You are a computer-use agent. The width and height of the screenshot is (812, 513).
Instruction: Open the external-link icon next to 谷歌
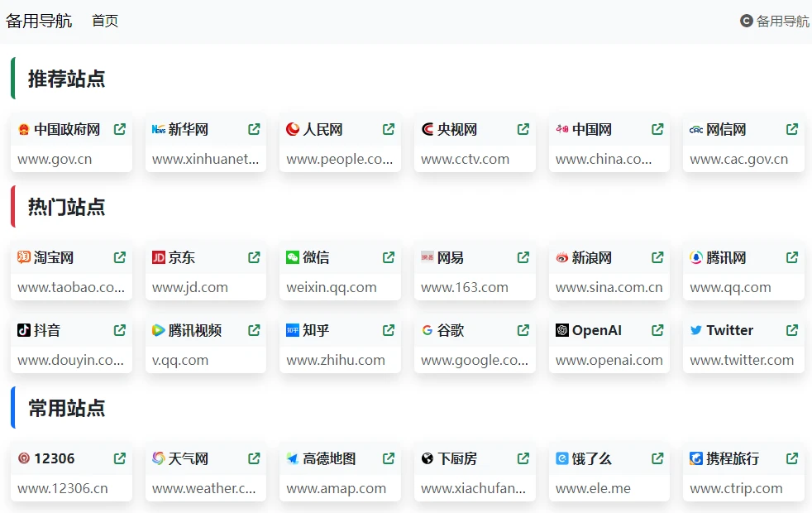[x=523, y=330]
